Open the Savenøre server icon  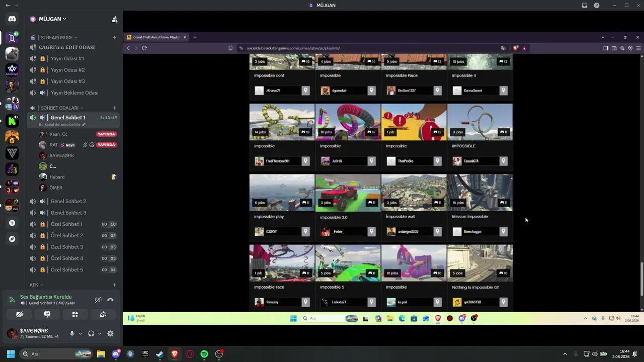point(12,70)
